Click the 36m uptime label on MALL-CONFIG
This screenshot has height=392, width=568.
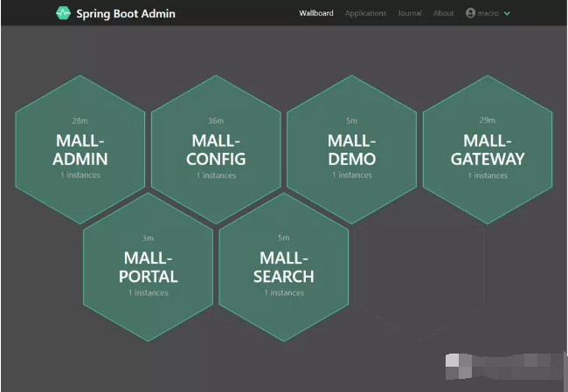click(216, 120)
